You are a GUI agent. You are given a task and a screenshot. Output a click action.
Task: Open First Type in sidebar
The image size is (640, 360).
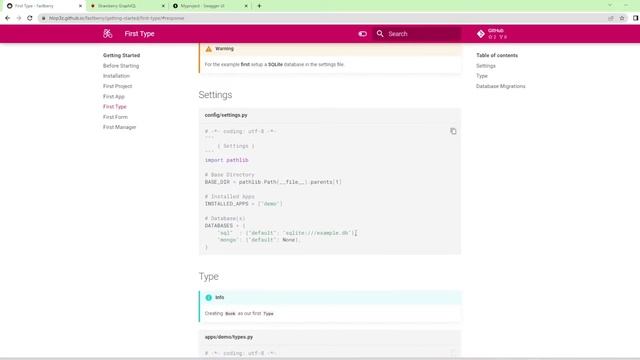pos(115,107)
